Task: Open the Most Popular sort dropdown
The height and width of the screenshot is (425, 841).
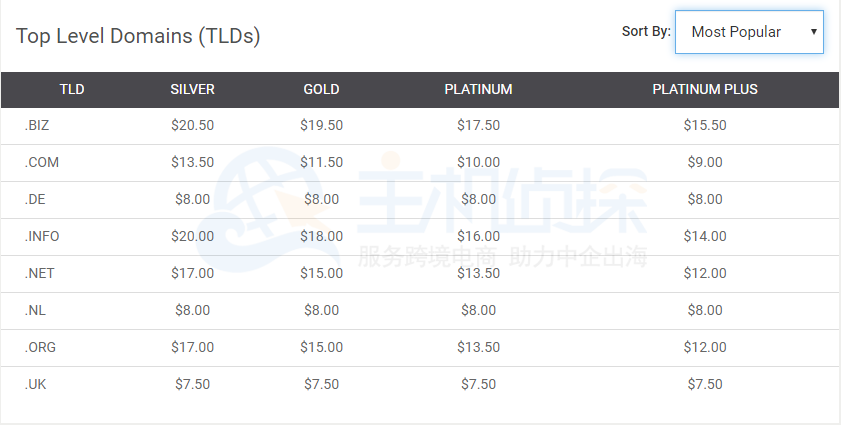Action: 749,32
